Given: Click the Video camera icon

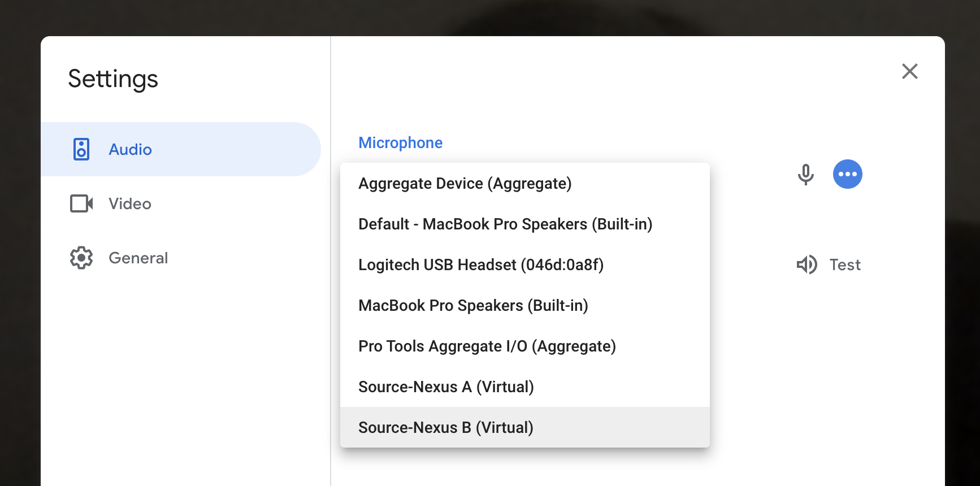Looking at the screenshot, I should click(x=81, y=203).
